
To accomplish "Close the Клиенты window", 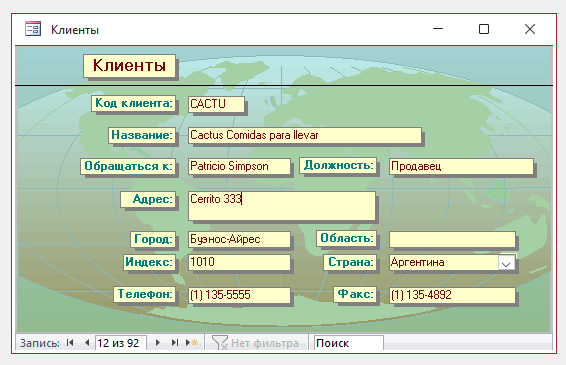I will 530,29.
